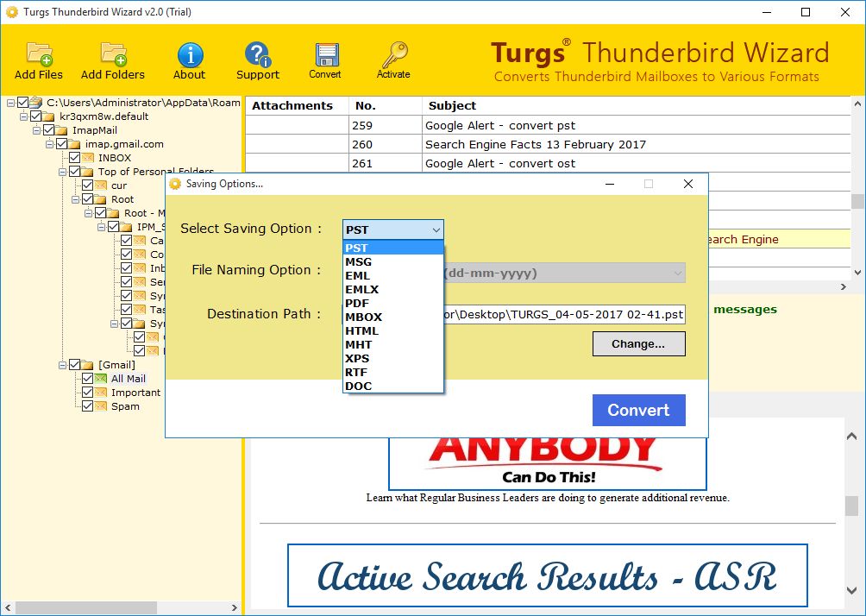Collapse the imap.gmail.com tree node
This screenshot has height=616, width=866.
pos(49,144)
